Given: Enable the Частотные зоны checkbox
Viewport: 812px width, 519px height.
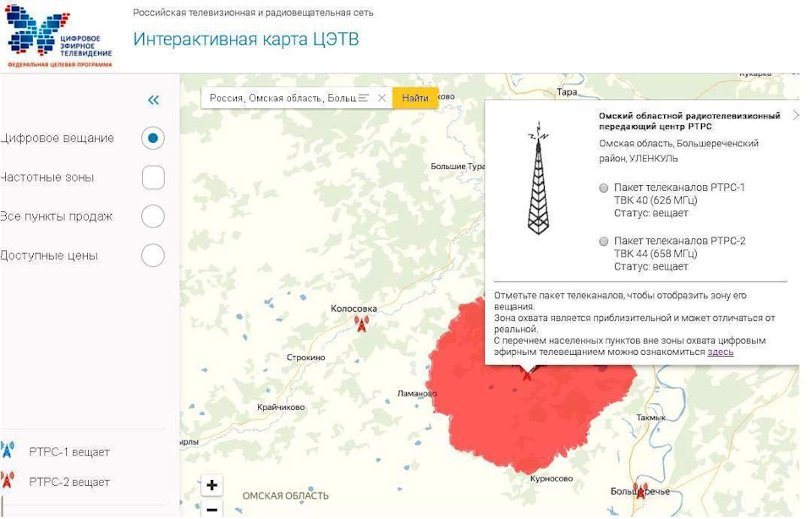Looking at the screenshot, I should 152,178.
